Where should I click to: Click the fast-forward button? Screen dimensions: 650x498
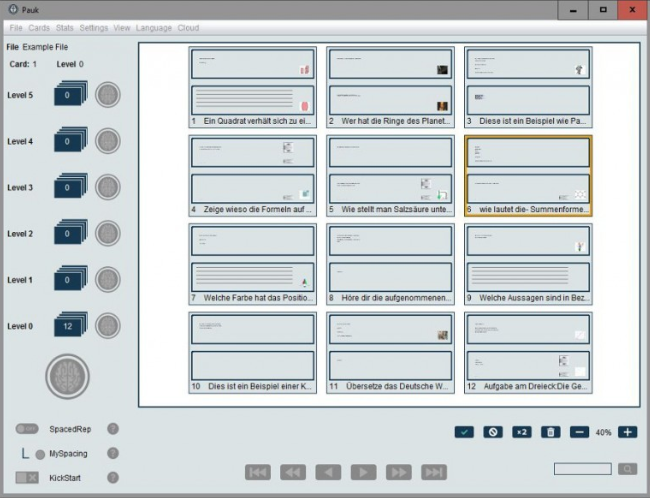click(x=399, y=472)
